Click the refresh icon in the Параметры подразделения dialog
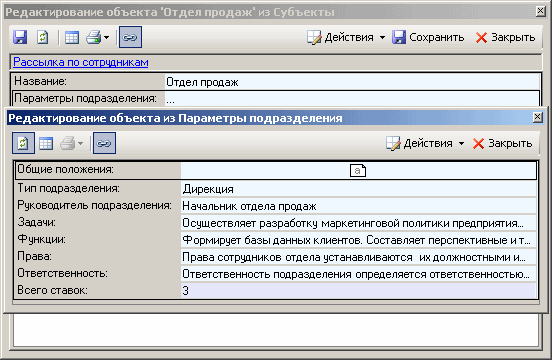 click(23, 143)
